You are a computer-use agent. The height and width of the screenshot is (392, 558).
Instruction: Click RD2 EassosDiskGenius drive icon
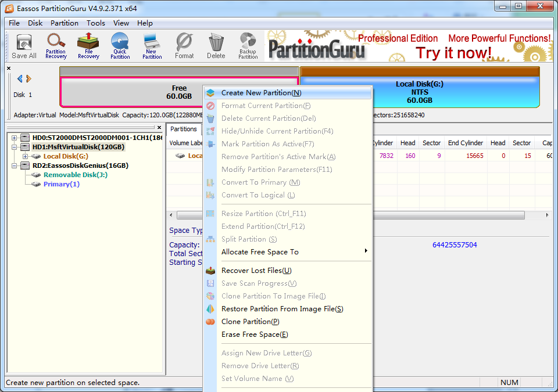tap(25, 166)
